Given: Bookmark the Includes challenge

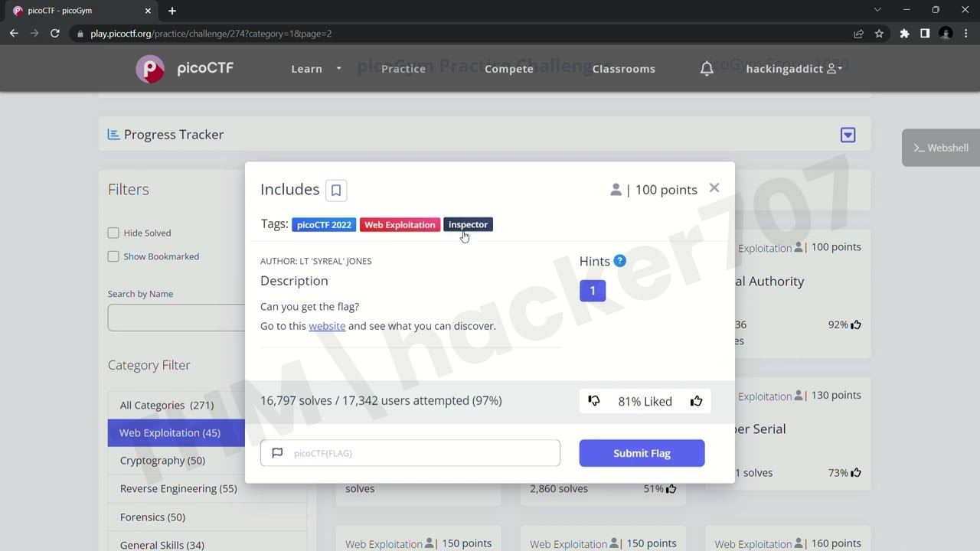Looking at the screenshot, I should (336, 190).
